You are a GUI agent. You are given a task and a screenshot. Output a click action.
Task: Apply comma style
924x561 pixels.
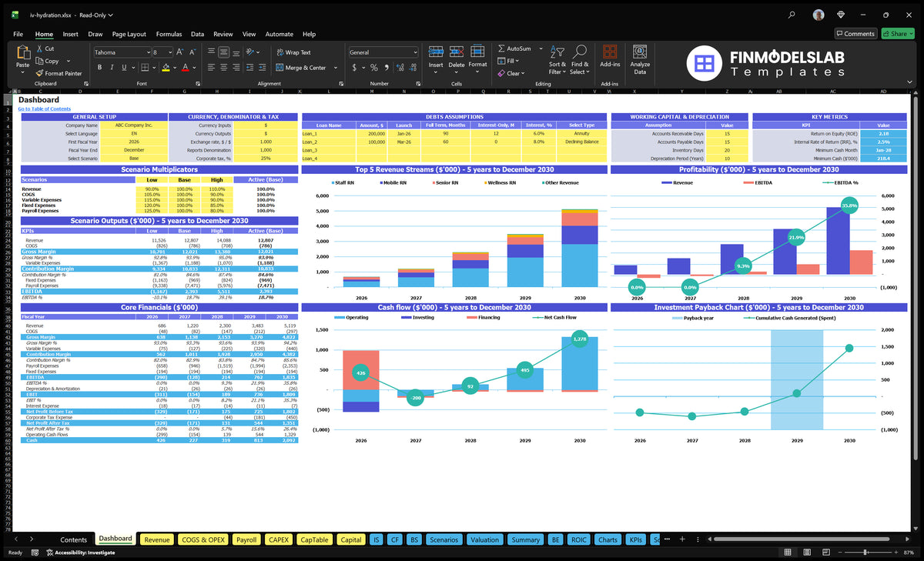click(x=385, y=68)
